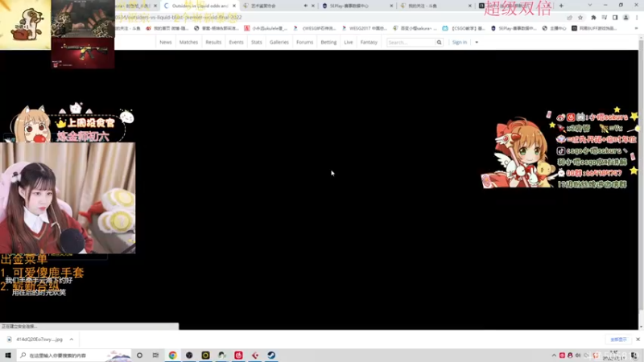The height and width of the screenshot is (362, 644).
Task: Open the WESG2017 bookmark
Action: pyautogui.click(x=365, y=28)
